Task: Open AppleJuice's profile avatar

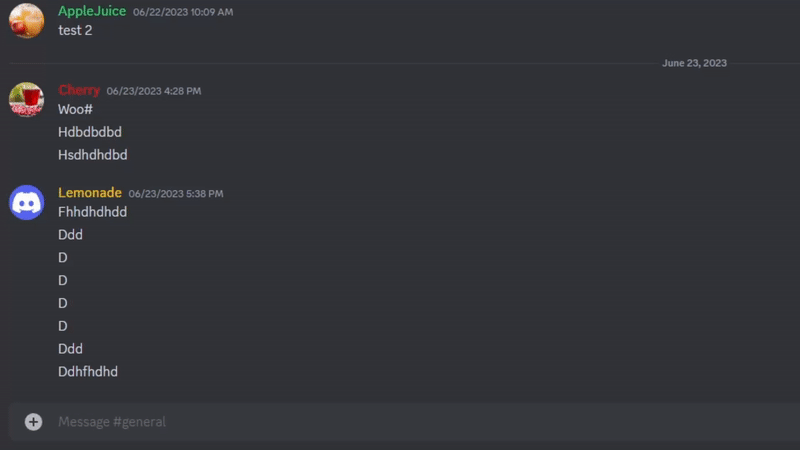Action: tap(26, 20)
